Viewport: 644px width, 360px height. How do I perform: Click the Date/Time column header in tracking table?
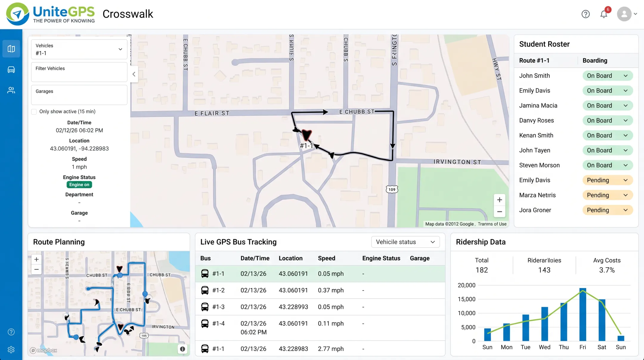255,258
